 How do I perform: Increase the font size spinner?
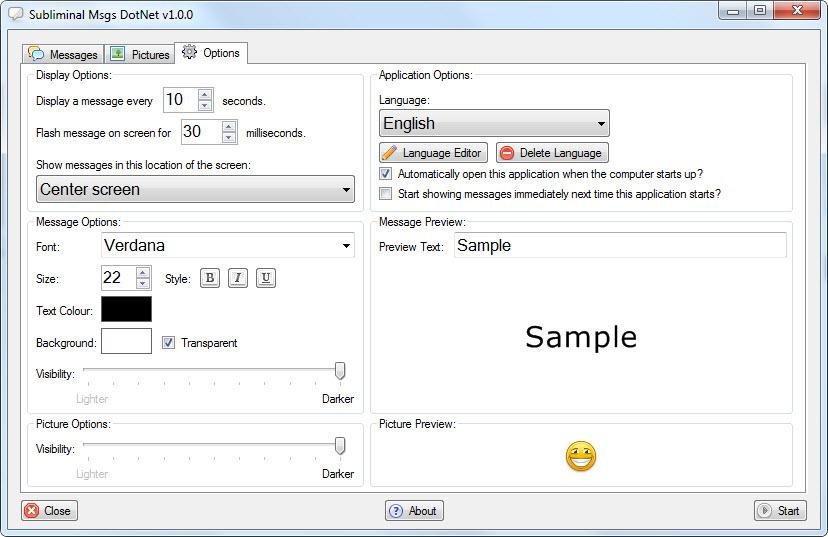(143, 272)
